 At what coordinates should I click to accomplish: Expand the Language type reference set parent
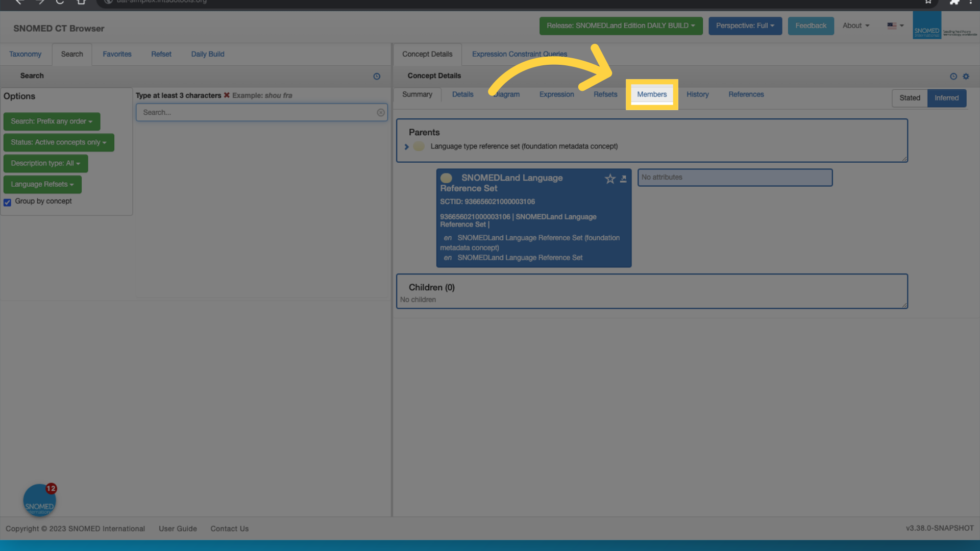click(406, 147)
